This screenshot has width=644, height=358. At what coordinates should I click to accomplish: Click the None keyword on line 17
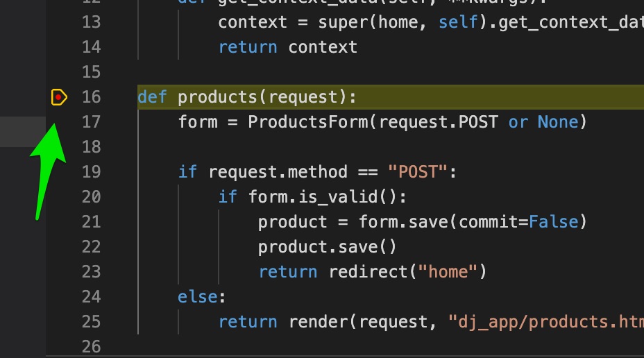[x=558, y=122]
